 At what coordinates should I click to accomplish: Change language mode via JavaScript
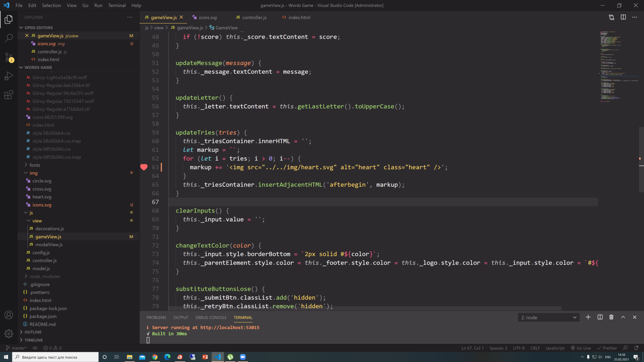[555, 348]
